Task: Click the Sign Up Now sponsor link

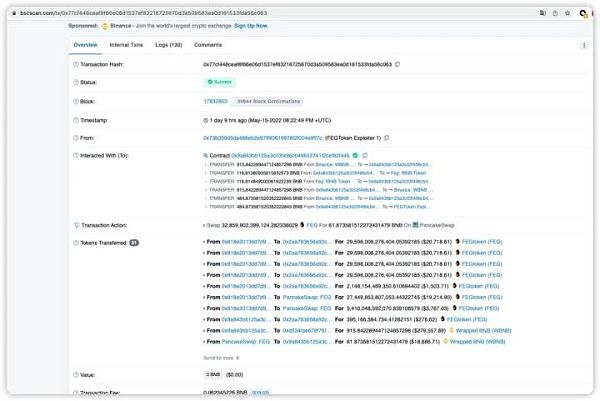Action: pos(252,25)
